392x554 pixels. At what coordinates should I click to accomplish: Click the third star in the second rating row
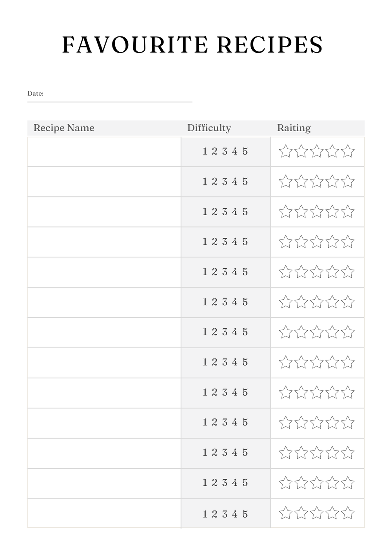point(317,181)
